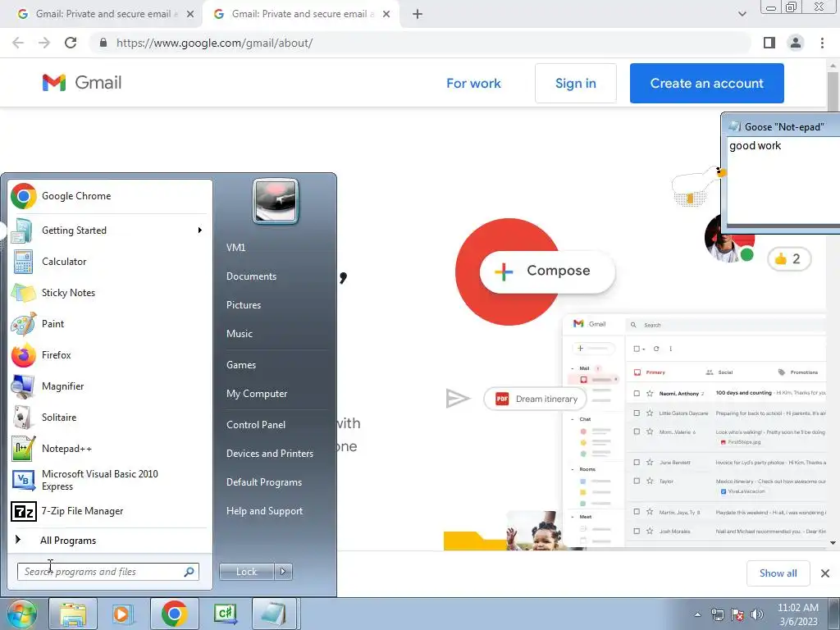Click the Lock button
This screenshot has height=630, width=840.
(x=246, y=572)
